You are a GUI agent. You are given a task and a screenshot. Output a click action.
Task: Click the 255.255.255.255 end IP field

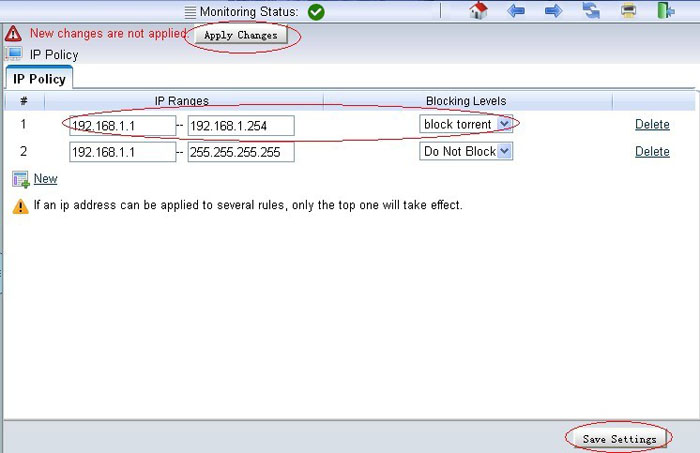[x=241, y=152]
